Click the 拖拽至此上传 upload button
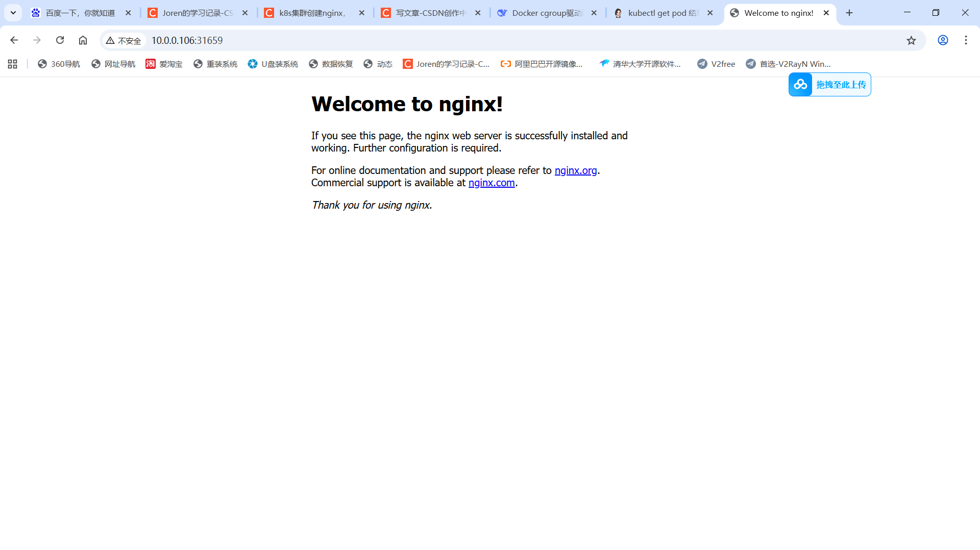This screenshot has height=550, width=980. pyautogui.click(x=830, y=85)
